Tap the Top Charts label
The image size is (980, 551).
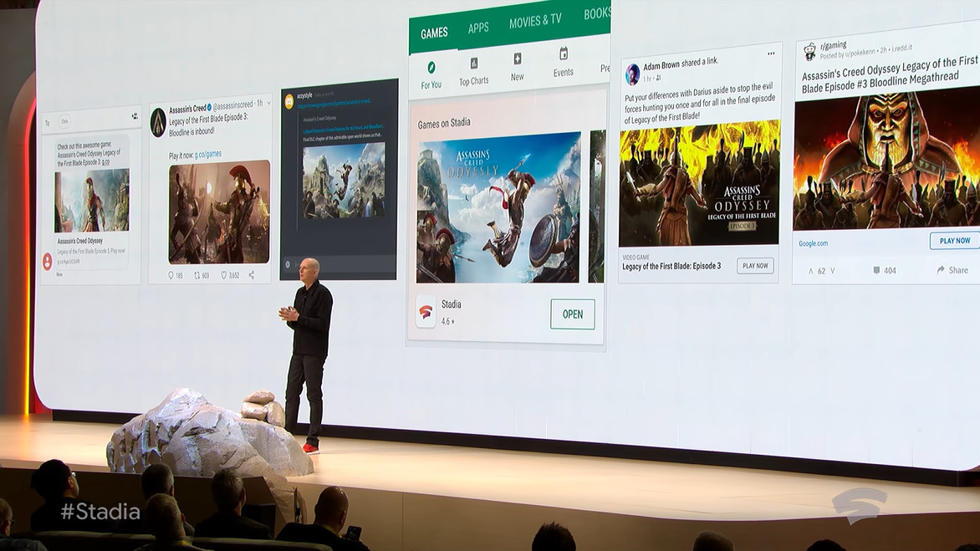click(474, 81)
